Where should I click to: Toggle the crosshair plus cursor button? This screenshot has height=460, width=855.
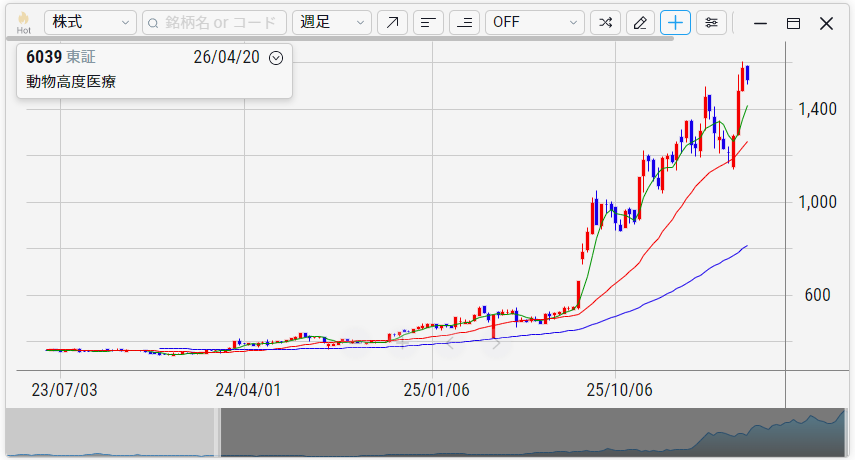675,22
